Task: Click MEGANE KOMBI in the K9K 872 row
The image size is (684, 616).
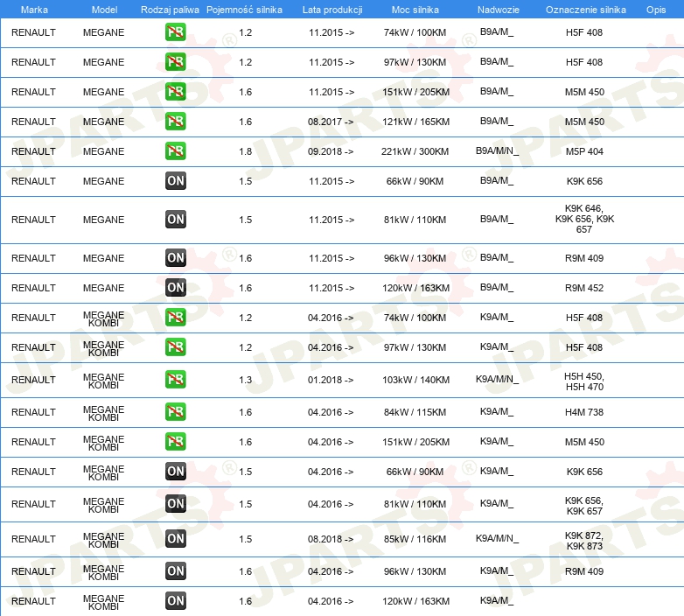Action: 103,540
